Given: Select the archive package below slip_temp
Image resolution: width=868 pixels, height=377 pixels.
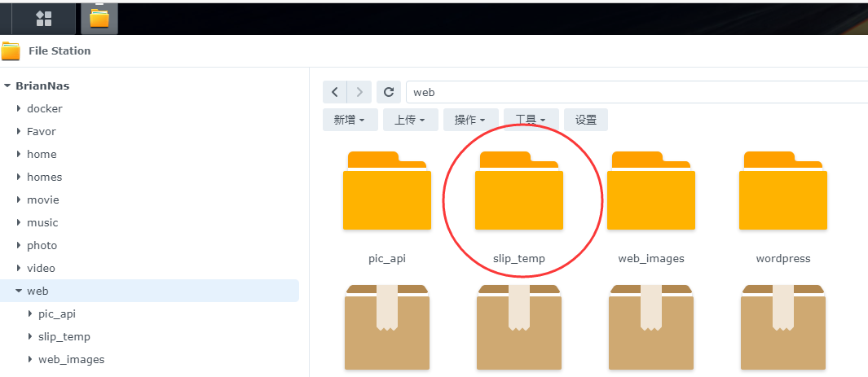Looking at the screenshot, I should (519, 327).
